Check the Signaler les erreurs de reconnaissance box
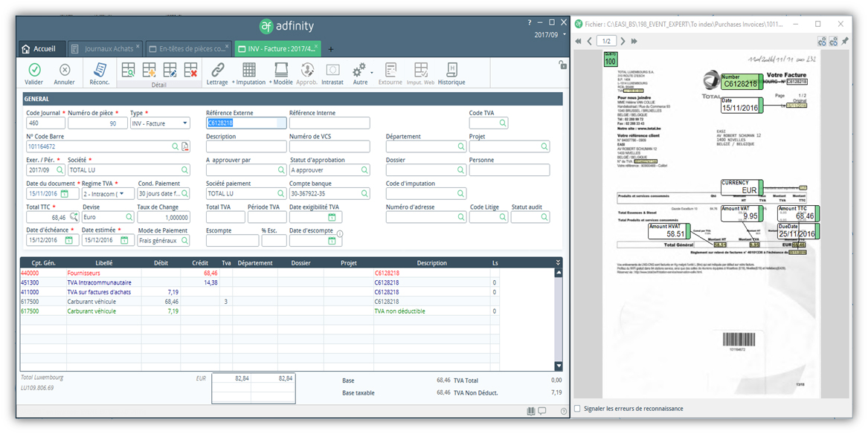Screen dimensions: 868x434 click(x=578, y=407)
